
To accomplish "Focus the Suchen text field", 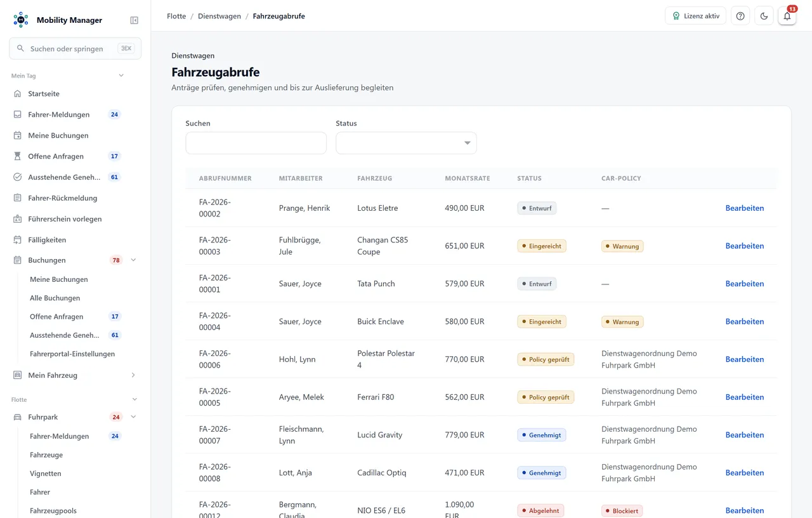I will 256,143.
